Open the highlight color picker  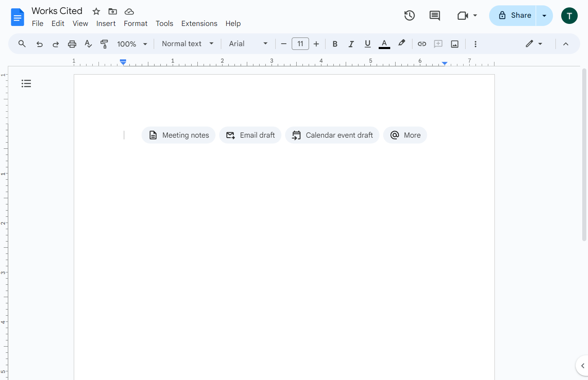point(402,43)
